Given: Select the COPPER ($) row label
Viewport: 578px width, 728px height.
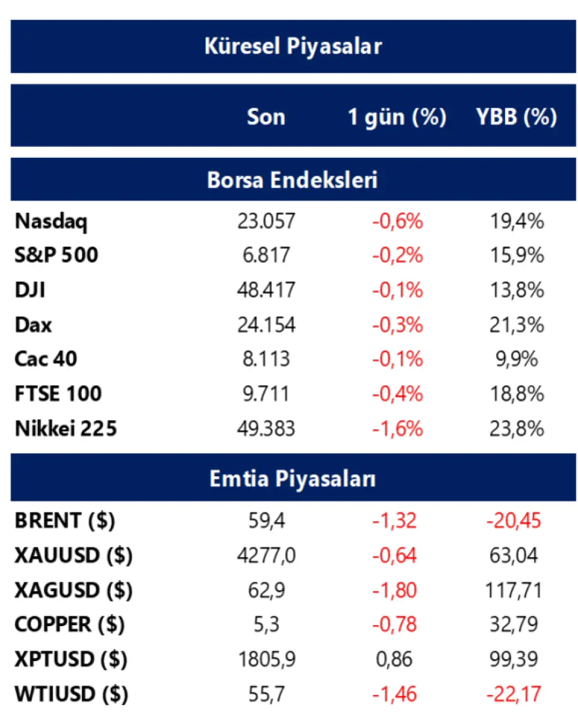Looking at the screenshot, I should point(69,624).
